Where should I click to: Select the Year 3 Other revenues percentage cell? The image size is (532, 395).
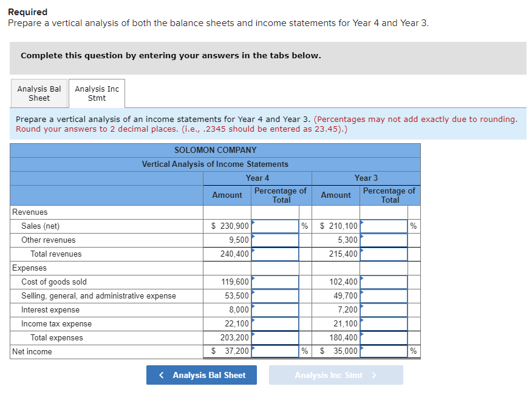click(x=386, y=239)
